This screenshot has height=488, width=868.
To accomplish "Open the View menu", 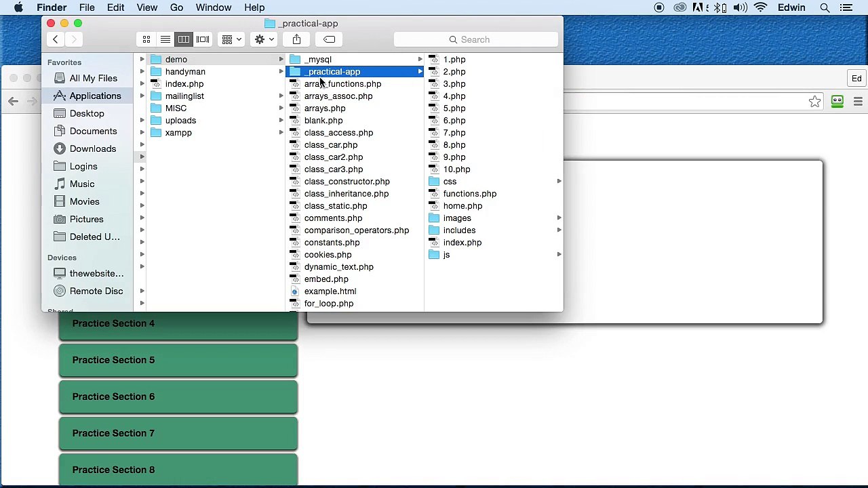I will pyautogui.click(x=147, y=7).
